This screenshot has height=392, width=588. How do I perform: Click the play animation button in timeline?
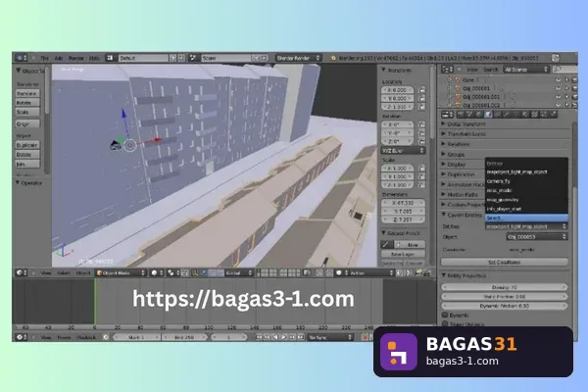(283, 337)
